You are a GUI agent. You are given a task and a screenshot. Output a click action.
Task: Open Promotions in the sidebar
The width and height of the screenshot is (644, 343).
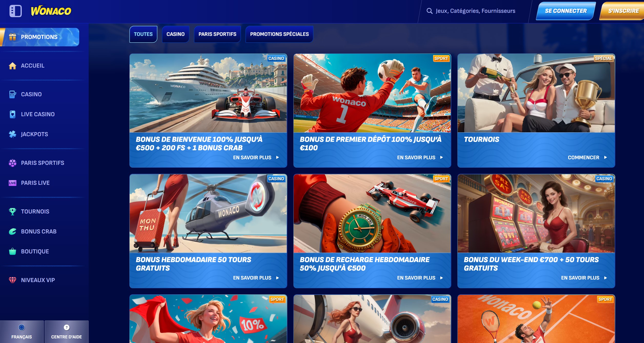pyautogui.click(x=40, y=37)
